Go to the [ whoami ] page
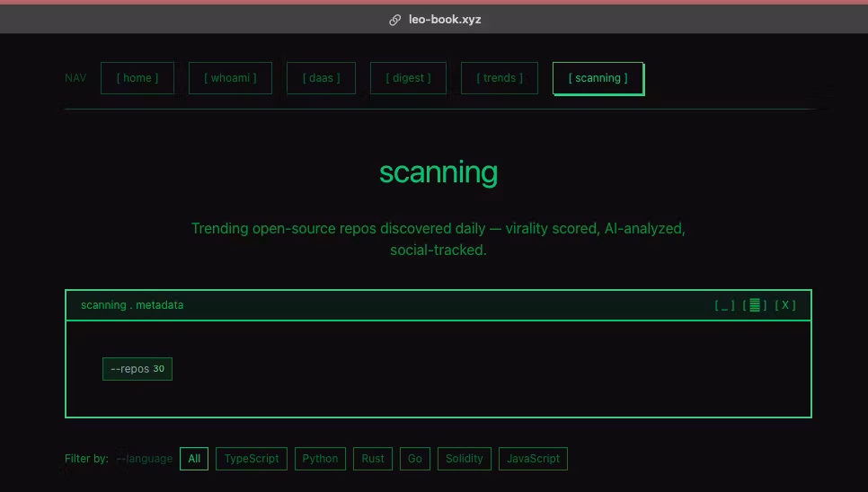The width and height of the screenshot is (868, 492). pos(230,78)
